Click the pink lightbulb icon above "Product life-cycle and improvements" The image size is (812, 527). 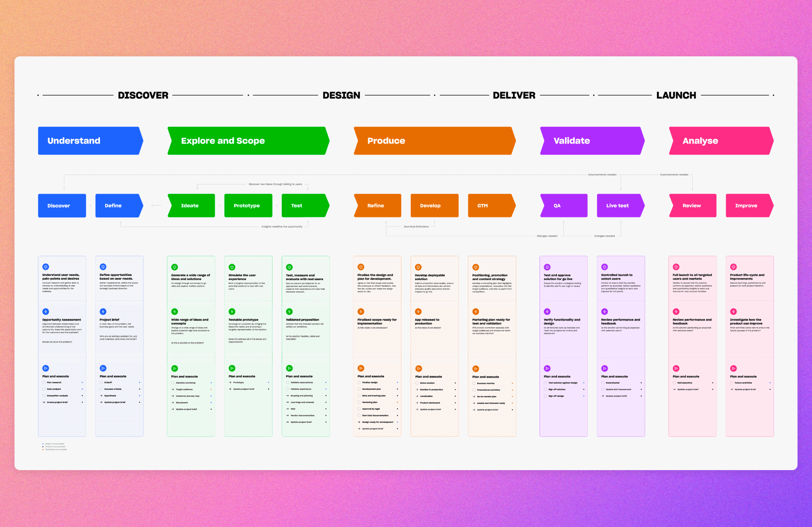click(x=733, y=267)
